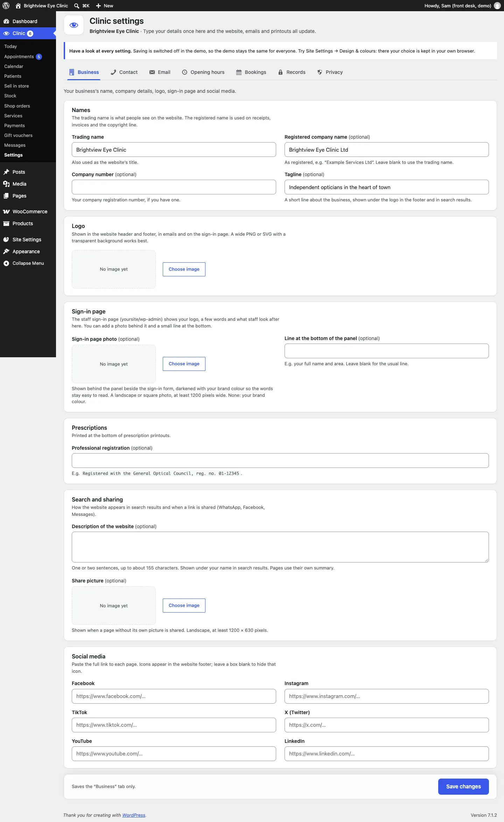Click the Trading name field

(174, 150)
